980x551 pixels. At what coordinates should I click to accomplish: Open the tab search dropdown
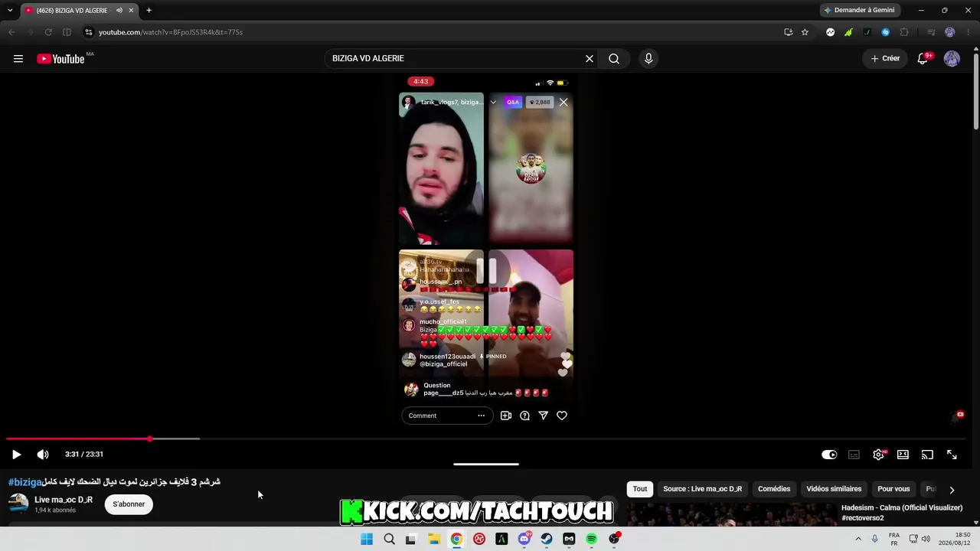tap(10, 11)
